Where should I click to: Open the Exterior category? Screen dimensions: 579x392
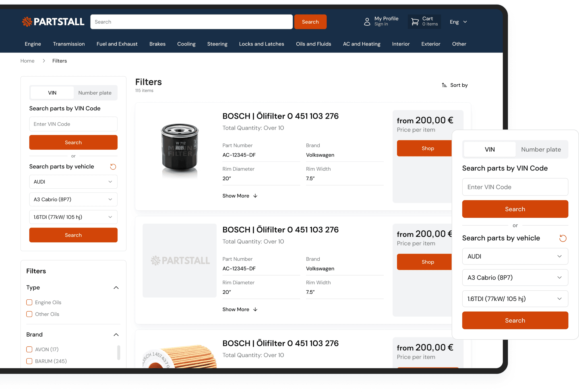(431, 44)
